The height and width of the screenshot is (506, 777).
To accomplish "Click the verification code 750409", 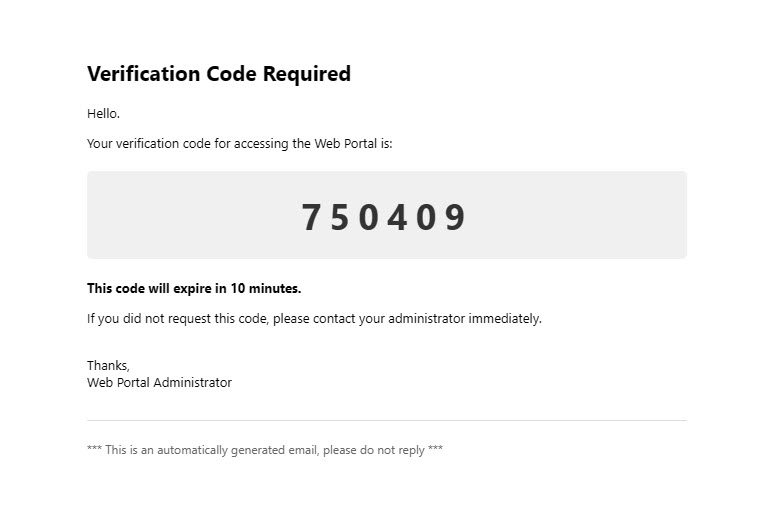I will click(384, 217).
